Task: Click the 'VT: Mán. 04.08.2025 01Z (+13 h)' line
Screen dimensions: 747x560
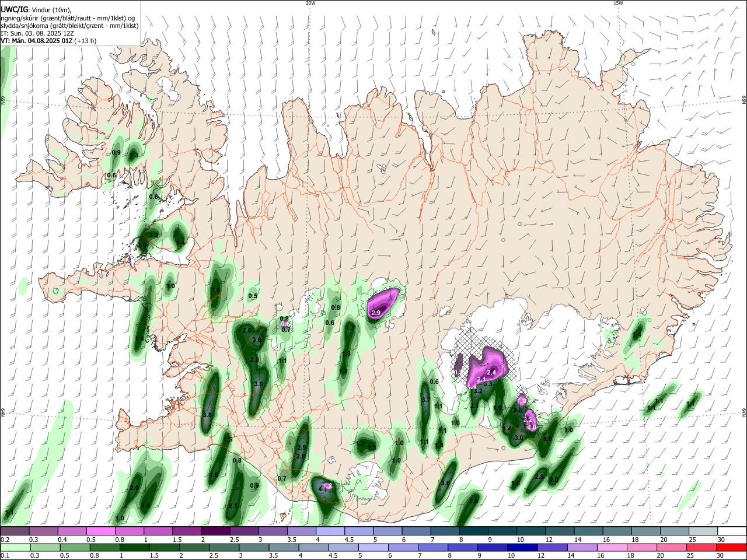Action: (x=48, y=41)
